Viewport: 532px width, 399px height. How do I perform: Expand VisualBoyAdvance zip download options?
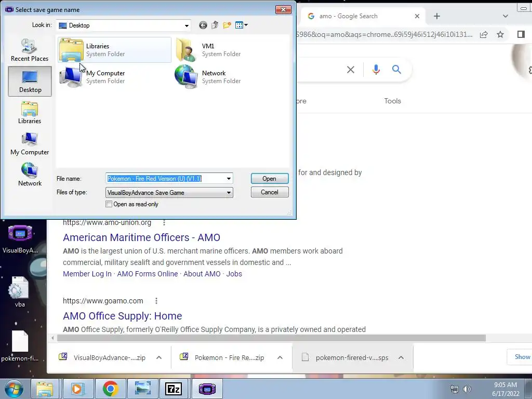point(159,357)
